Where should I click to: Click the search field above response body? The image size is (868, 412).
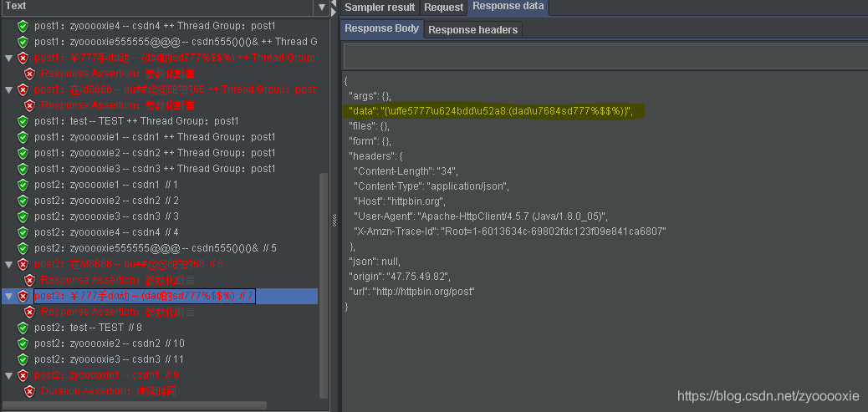[x=605, y=55]
